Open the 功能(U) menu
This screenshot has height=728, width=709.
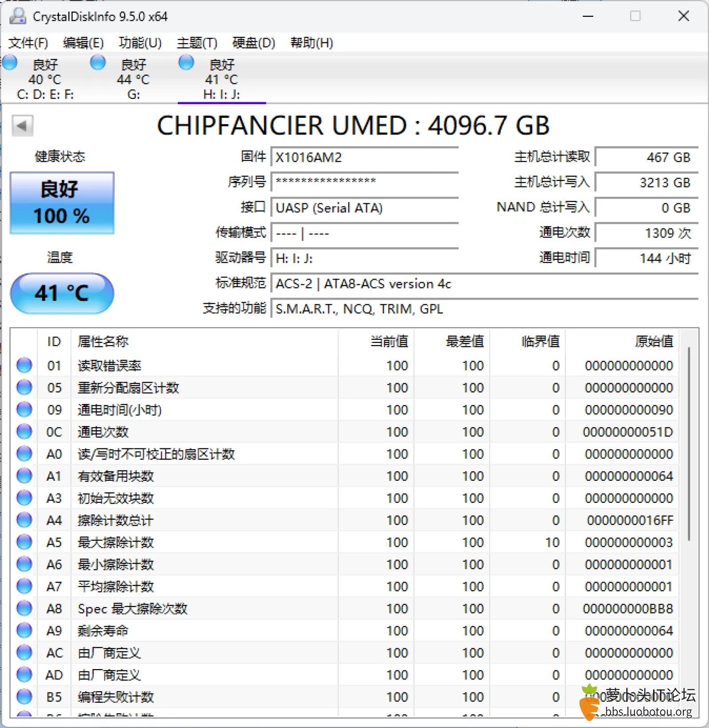140,43
